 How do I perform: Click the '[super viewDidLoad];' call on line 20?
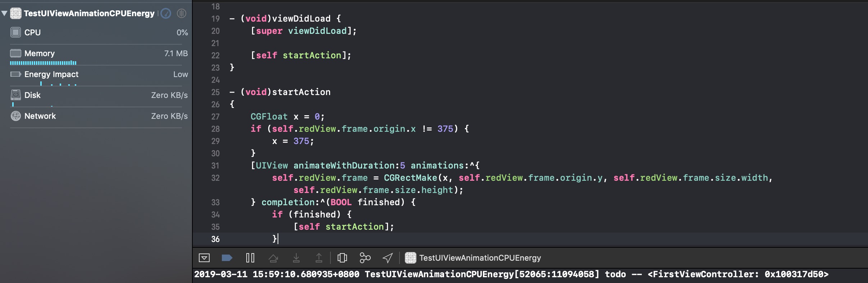[303, 31]
